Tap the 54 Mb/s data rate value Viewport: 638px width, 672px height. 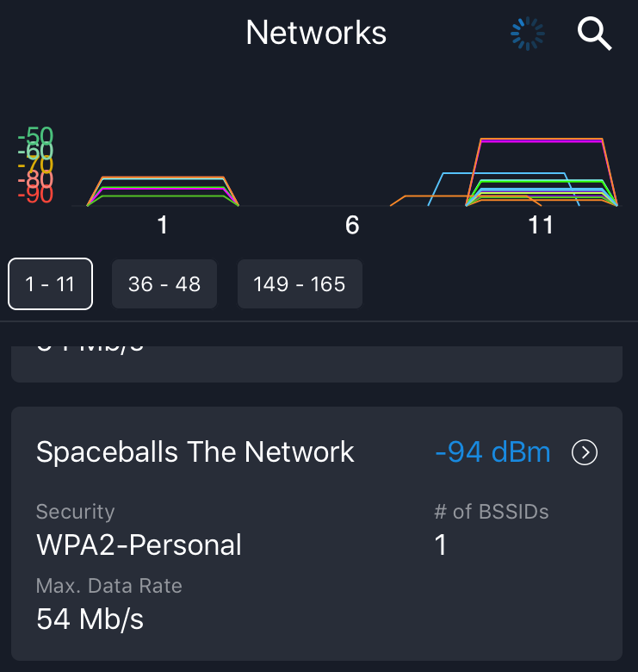pyautogui.click(x=90, y=619)
